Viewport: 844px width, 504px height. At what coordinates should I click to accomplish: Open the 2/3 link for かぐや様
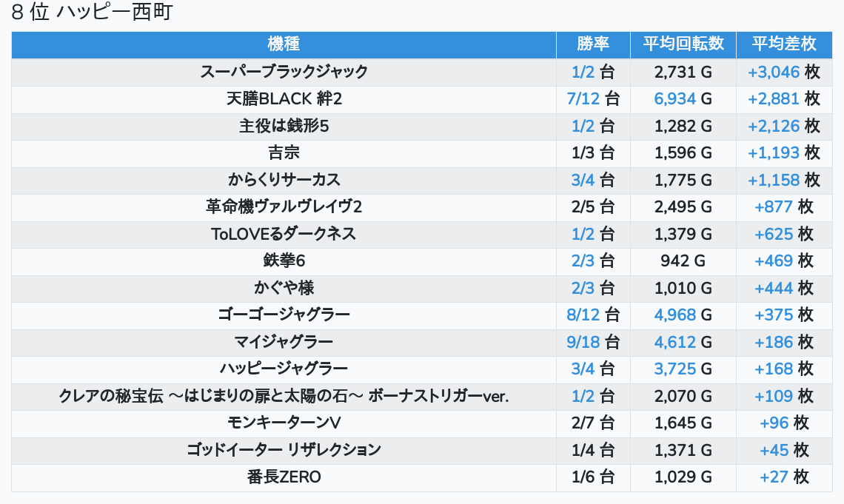click(x=583, y=288)
